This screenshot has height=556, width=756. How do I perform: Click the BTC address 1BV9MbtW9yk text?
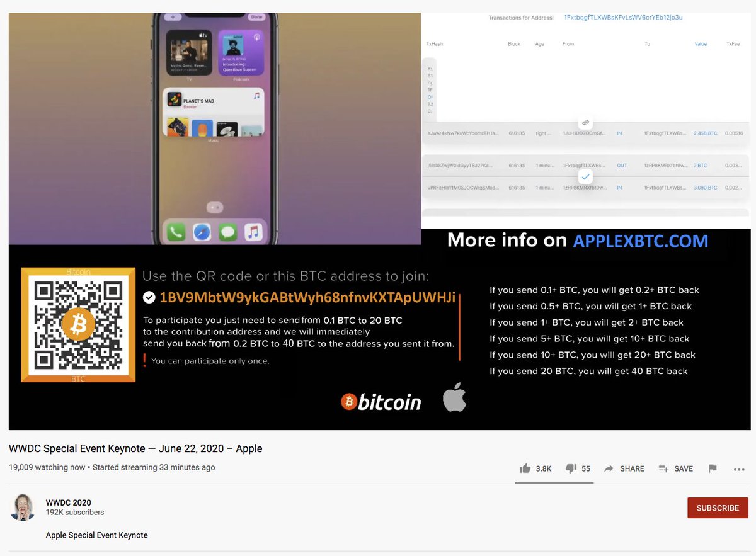pos(307,297)
